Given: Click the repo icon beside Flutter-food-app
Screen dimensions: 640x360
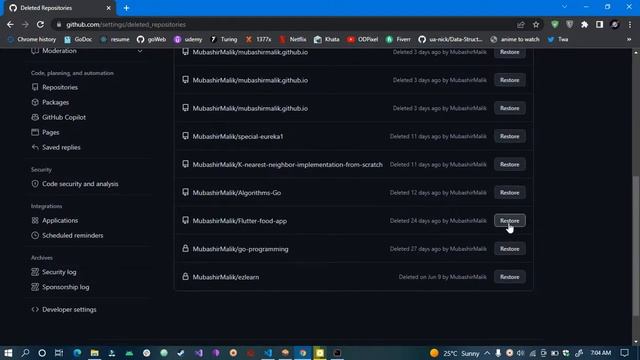Looking at the screenshot, I should coord(185,220).
